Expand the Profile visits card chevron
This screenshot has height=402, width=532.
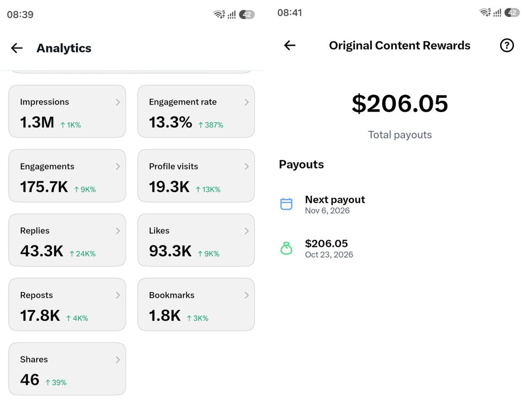pyautogui.click(x=246, y=166)
